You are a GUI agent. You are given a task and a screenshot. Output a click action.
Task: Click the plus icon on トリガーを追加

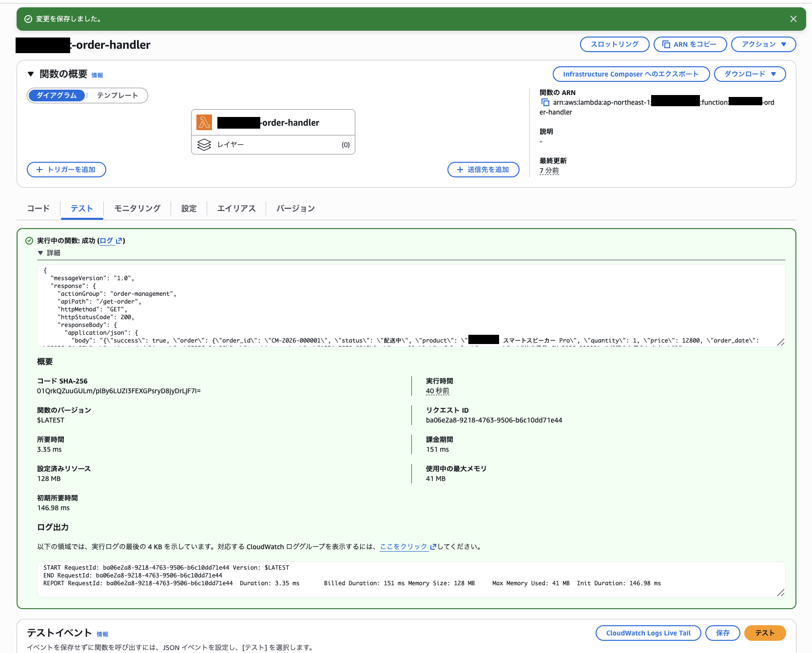point(39,170)
